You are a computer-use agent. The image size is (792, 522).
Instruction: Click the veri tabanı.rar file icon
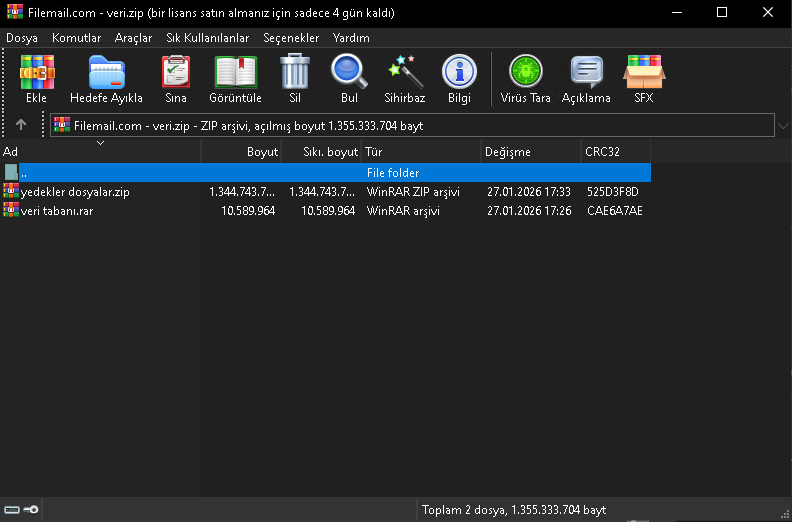point(11,210)
